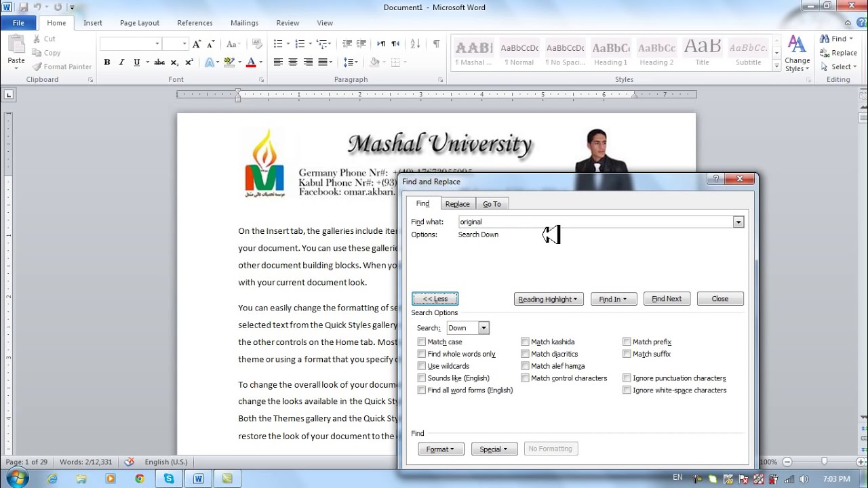The image size is (868, 488).
Task: Enable Ignore punctuation characters
Action: pyautogui.click(x=627, y=378)
